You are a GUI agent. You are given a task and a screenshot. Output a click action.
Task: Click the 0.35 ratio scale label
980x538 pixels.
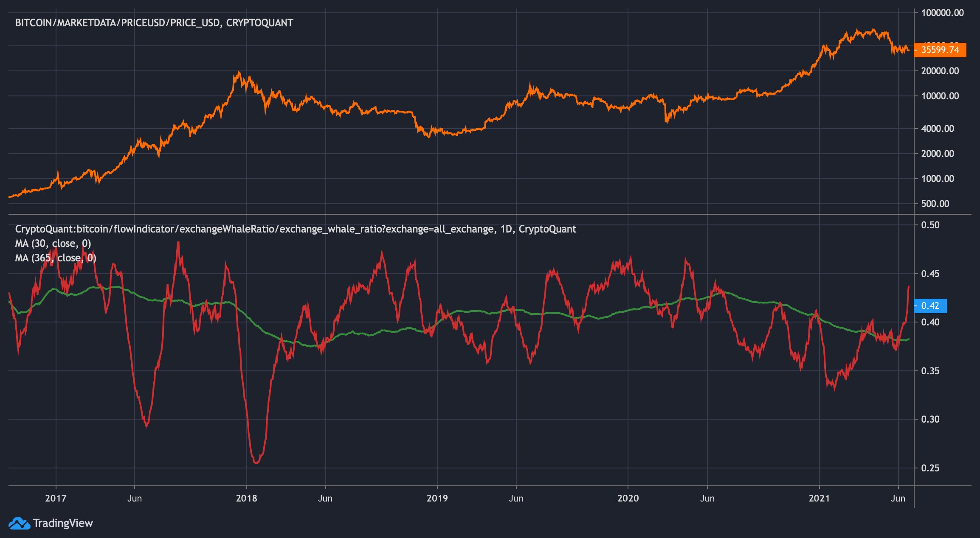pos(930,371)
